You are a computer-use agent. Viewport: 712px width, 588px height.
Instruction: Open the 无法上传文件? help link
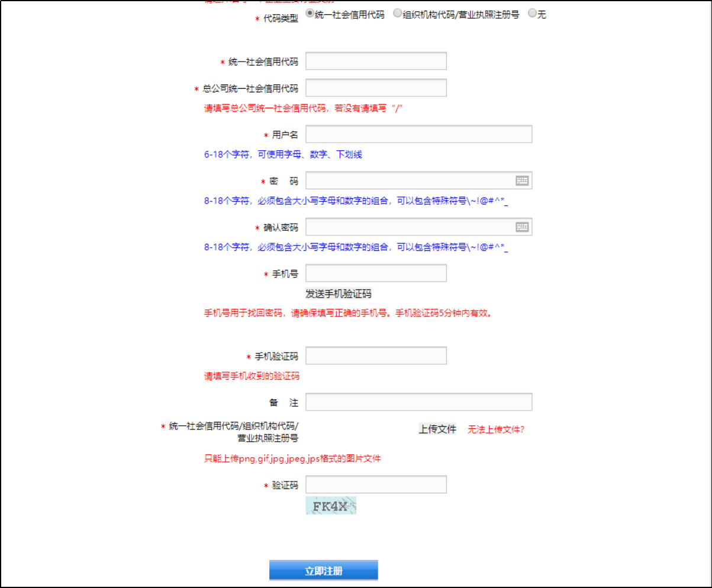click(496, 429)
